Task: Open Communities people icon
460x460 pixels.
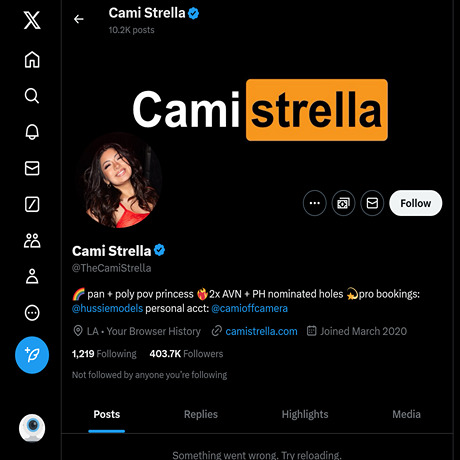Action: pyautogui.click(x=32, y=240)
